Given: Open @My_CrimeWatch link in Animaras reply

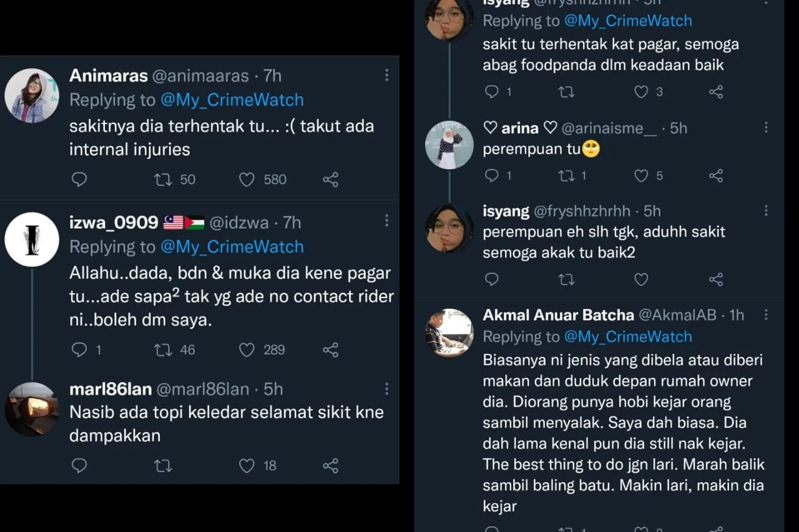Looking at the screenshot, I should (x=232, y=100).
